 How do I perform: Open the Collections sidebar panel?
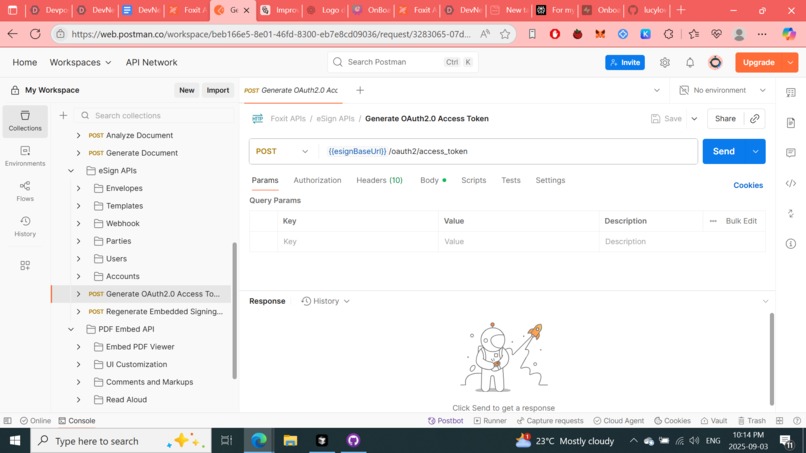tap(25, 121)
